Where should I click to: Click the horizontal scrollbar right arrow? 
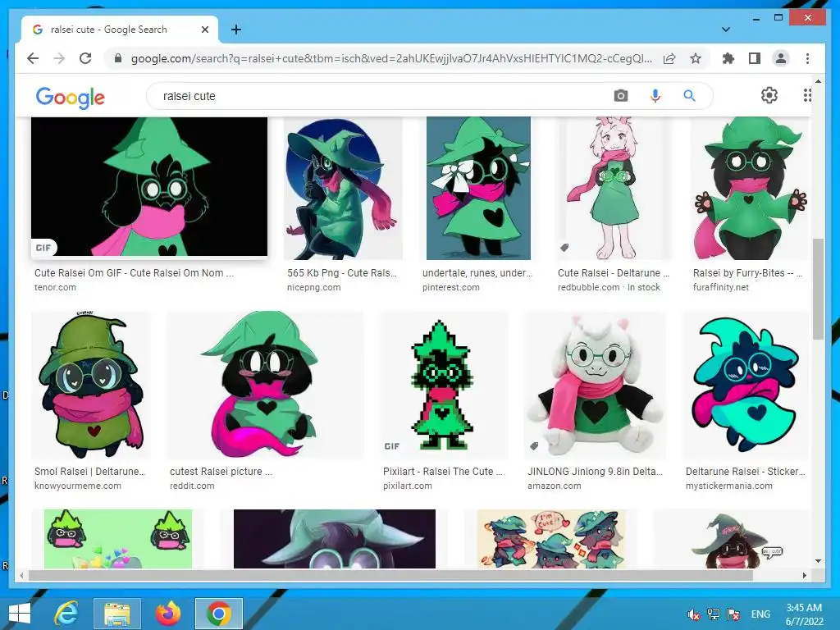(804, 575)
